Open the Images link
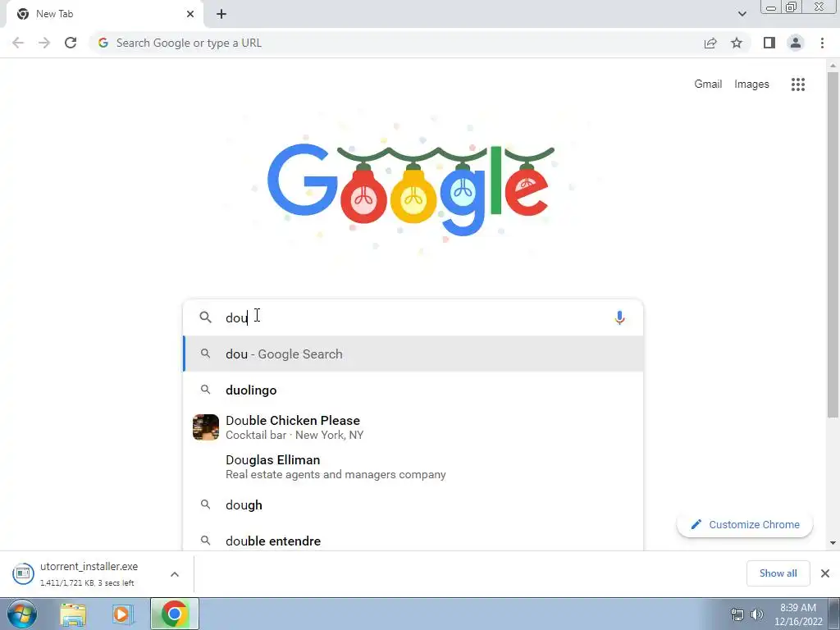Image resolution: width=840 pixels, height=630 pixels. click(751, 84)
